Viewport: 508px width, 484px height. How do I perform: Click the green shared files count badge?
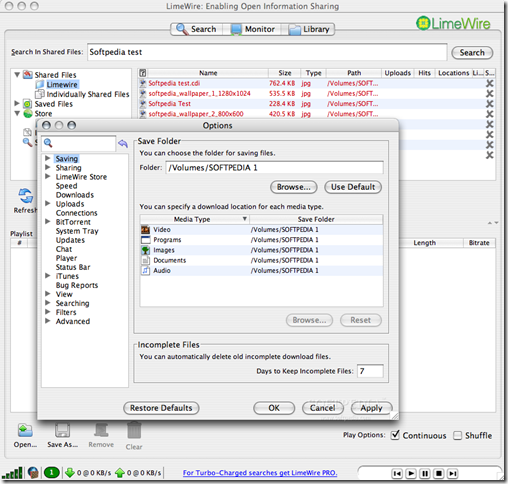(x=52, y=473)
